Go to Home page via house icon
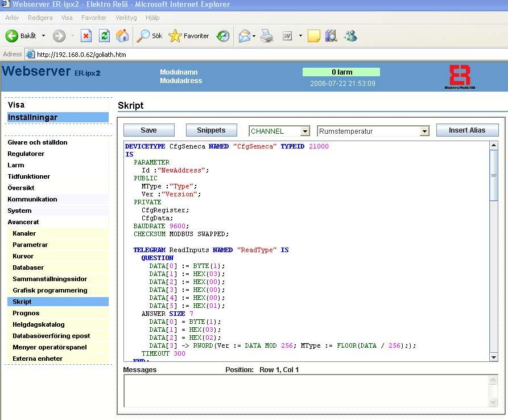Viewport: 508px width, 420px height. 122,36
